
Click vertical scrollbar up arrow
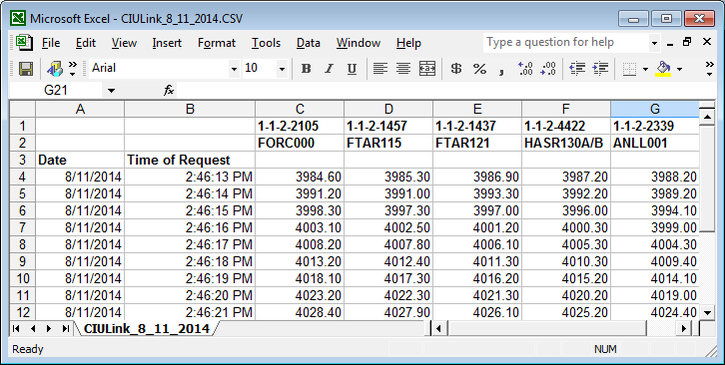coord(707,117)
